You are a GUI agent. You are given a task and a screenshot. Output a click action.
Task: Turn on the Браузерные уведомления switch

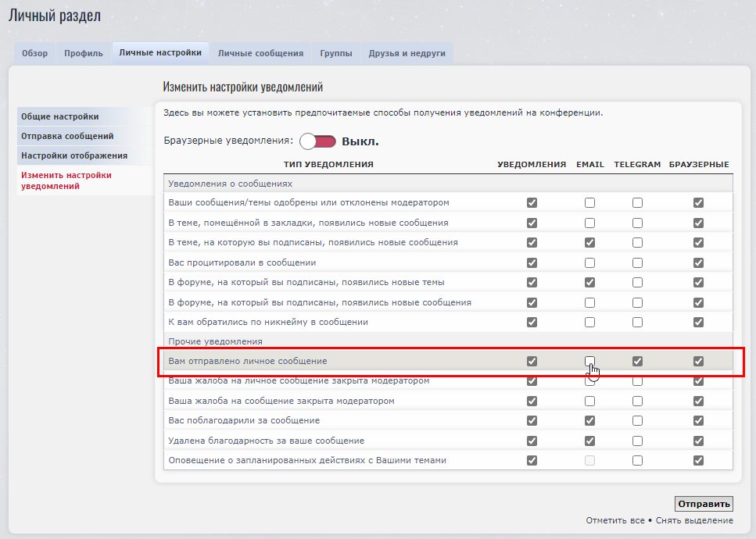point(317,141)
